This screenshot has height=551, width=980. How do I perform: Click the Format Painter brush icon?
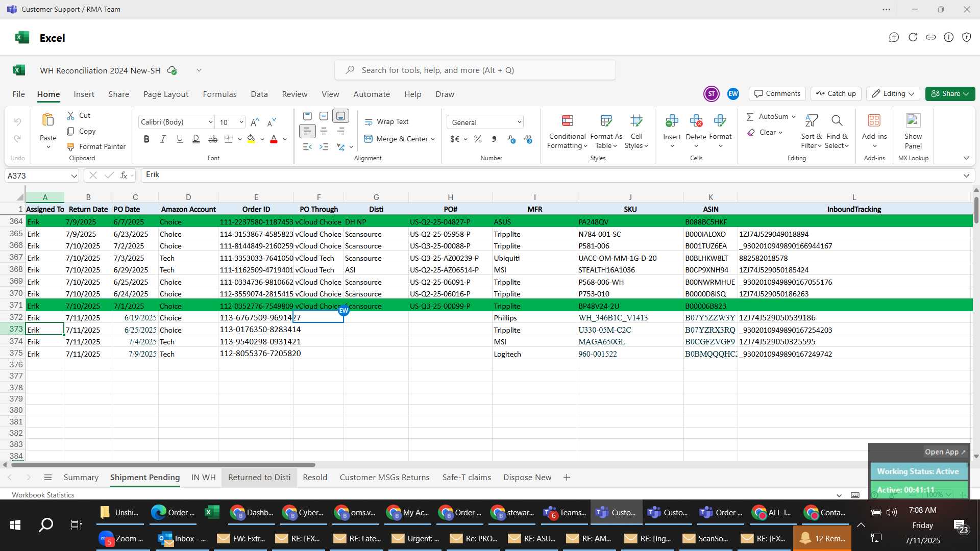tap(70, 146)
